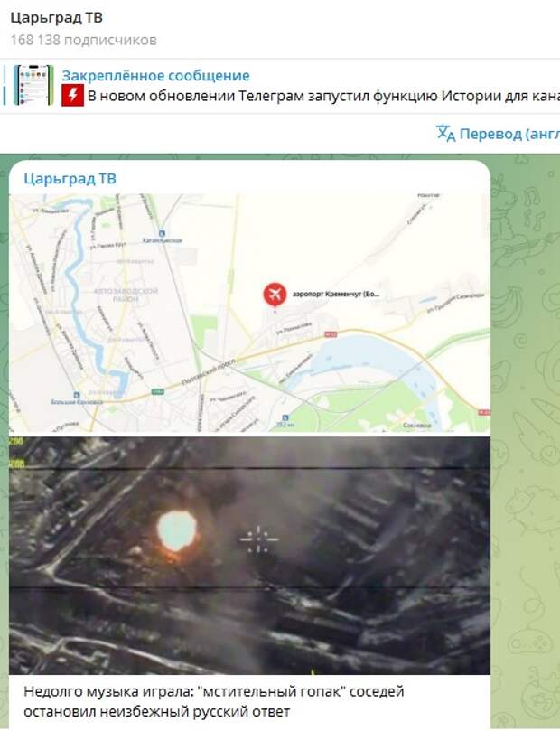Click the red airplane airport marker
This screenshot has height=731, width=560.
275,295
